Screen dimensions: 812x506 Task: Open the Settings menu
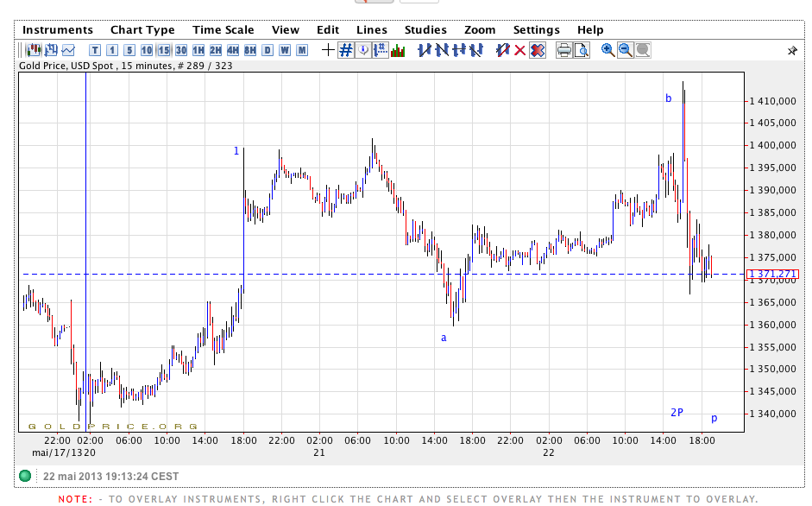536,29
